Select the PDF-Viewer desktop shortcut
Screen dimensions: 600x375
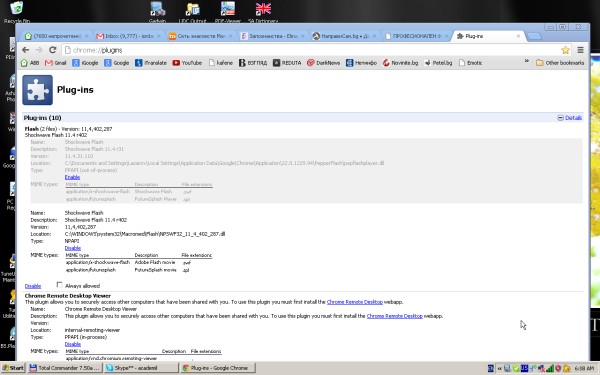tap(228, 12)
